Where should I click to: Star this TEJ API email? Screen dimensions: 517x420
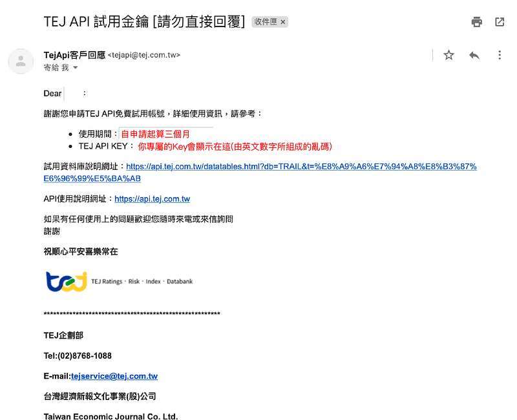(448, 56)
